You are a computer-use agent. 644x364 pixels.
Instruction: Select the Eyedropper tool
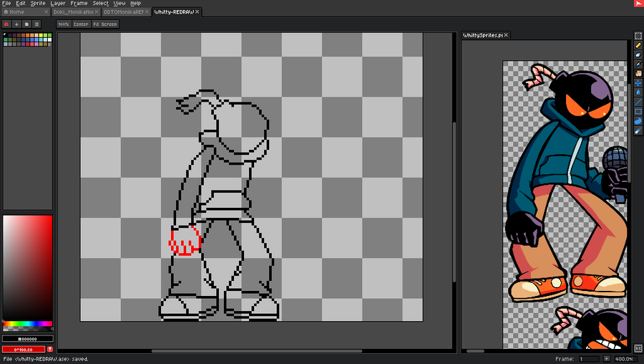point(638,64)
